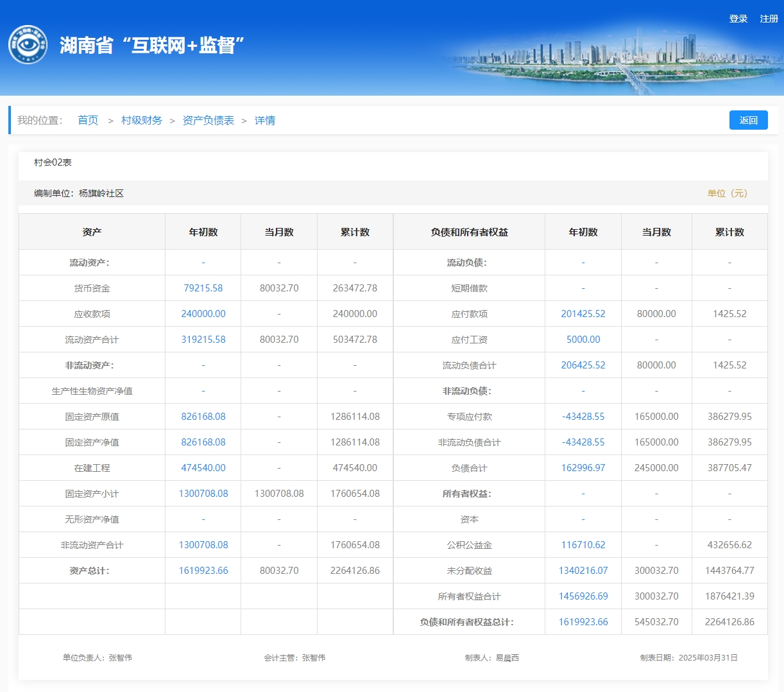Click the 湖南省“互联网+监督” site title

pyautogui.click(x=153, y=46)
